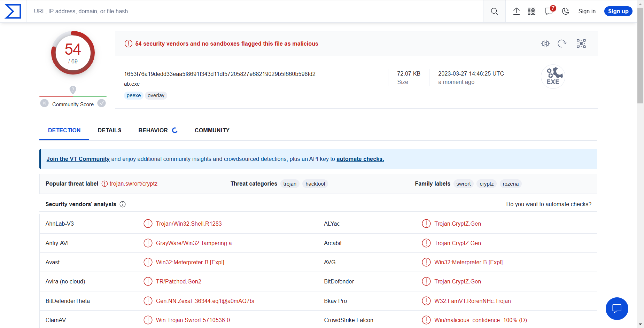Screen dimensions: 644x328
Task: Vote positive with the Community Score check icon
Action: (x=102, y=103)
